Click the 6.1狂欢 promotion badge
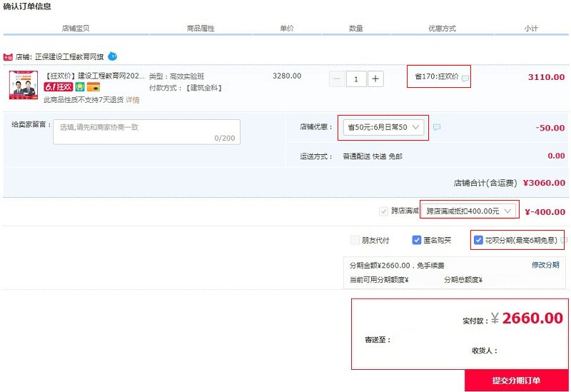 (x=59, y=87)
